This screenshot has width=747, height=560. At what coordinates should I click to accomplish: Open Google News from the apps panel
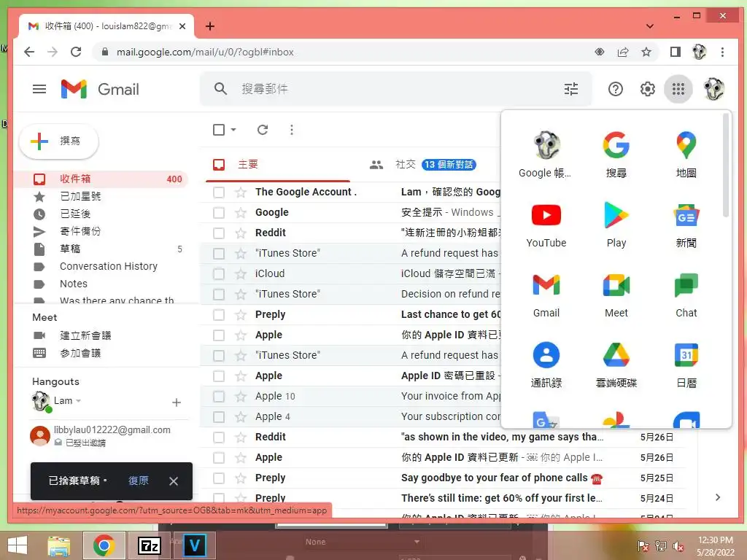coord(686,225)
